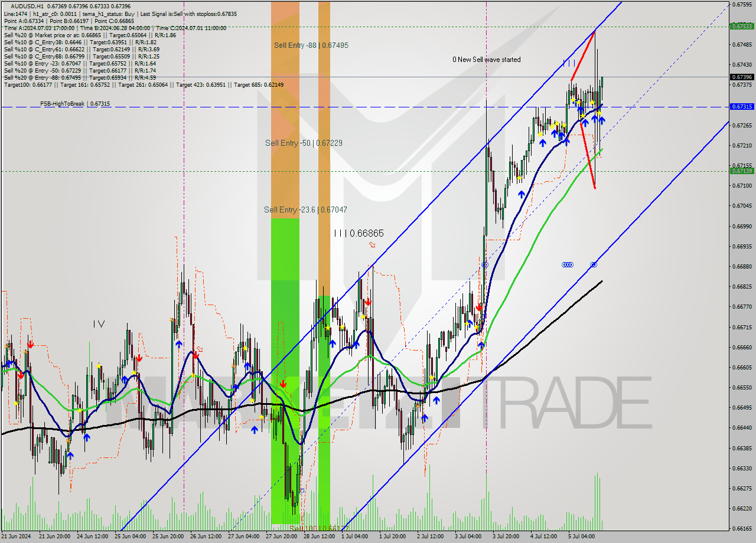Click the 0.66990 price axis label

pyautogui.click(x=742, y=226)
